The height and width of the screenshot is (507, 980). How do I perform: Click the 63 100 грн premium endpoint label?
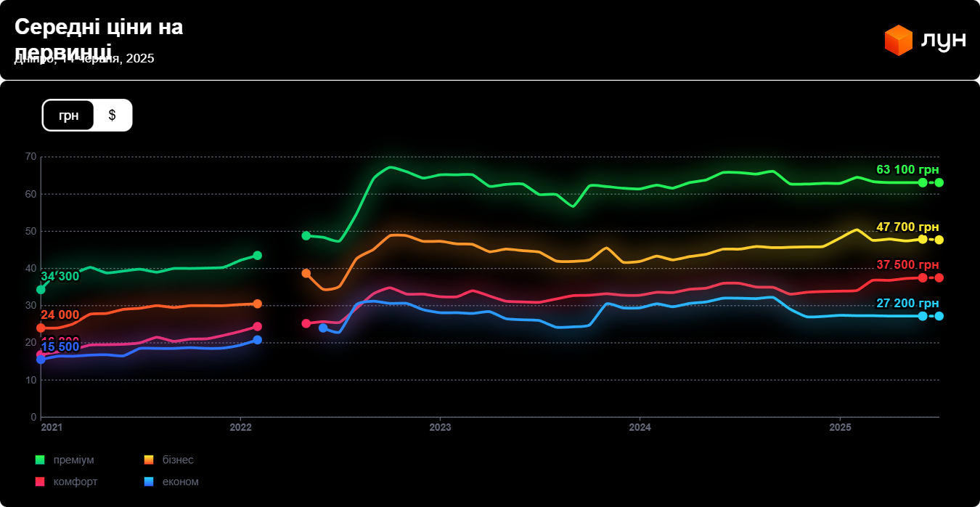[x=907, y=170]
